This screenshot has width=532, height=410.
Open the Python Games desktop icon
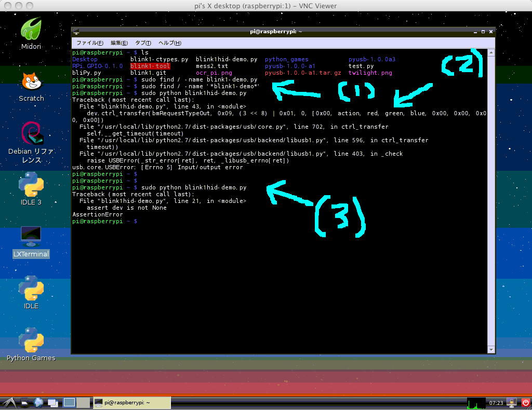31,344
